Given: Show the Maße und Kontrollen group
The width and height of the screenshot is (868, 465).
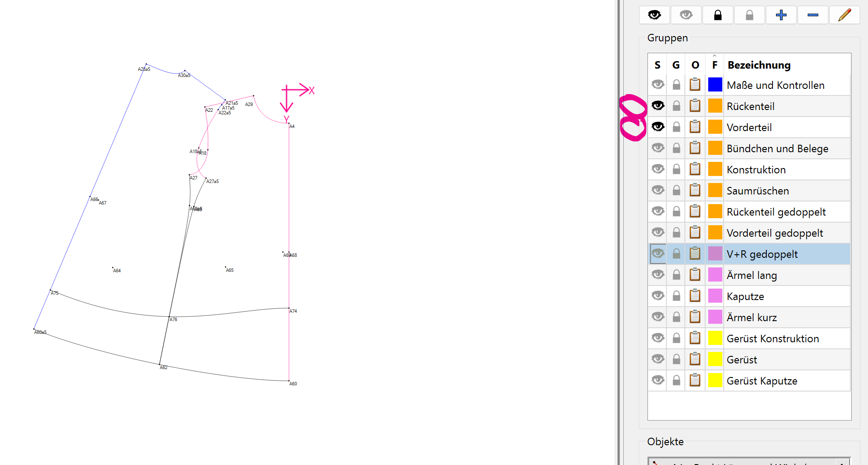Looking at the screenshot, I should (658, 85).
